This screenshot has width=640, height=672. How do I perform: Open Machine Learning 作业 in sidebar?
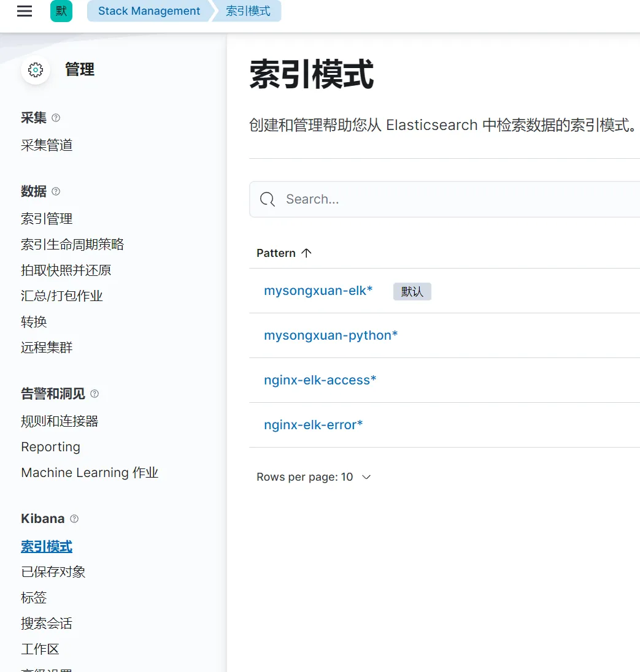pyautogui.click(x=90, y=473)
